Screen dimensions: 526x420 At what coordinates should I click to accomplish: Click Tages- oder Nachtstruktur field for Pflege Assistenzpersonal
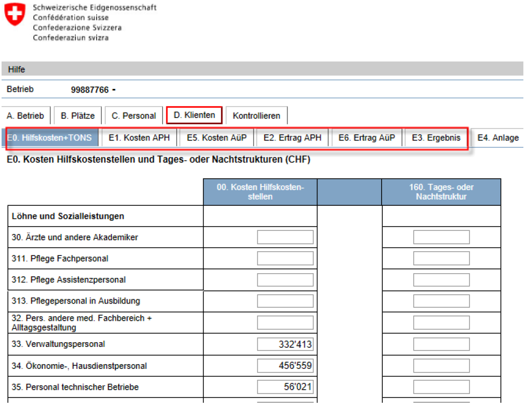(441, 280)
